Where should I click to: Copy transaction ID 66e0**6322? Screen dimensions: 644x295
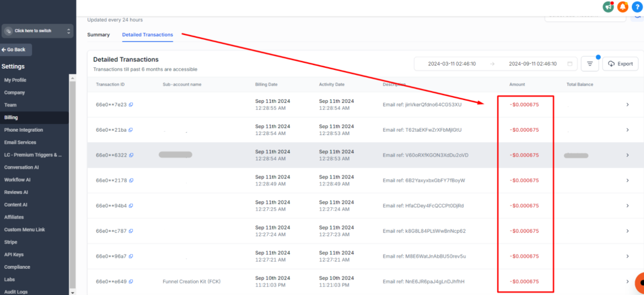tap(131, 156)
